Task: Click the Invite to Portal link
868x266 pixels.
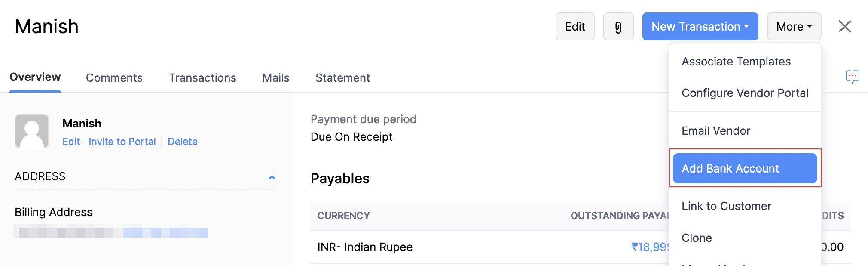Action: point(122,141)
